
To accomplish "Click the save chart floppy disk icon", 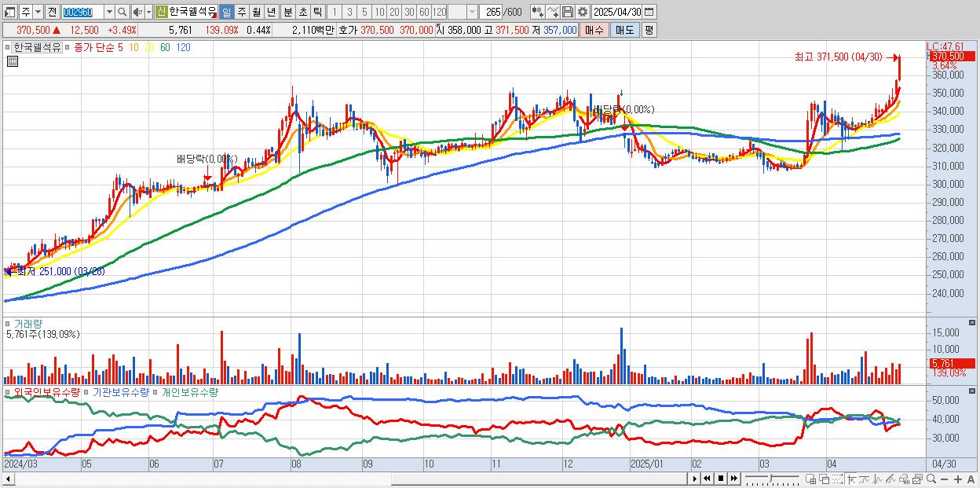I will (568, 12).
